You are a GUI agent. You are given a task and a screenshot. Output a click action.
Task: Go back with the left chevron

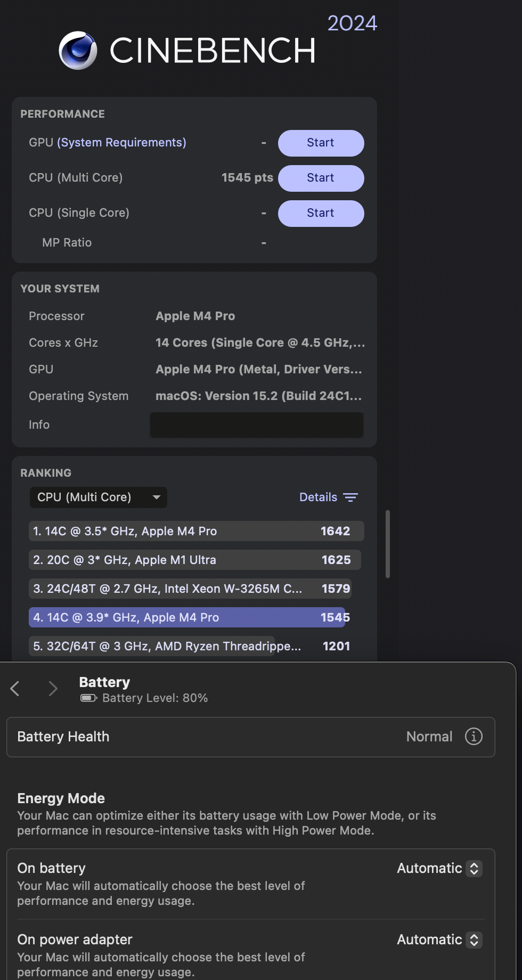[15, 689]
